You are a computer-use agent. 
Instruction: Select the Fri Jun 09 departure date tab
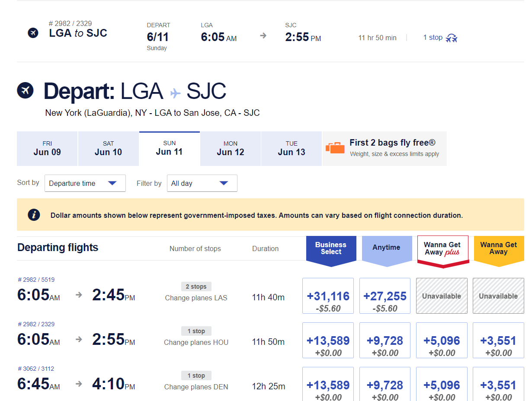pos(47,148)
